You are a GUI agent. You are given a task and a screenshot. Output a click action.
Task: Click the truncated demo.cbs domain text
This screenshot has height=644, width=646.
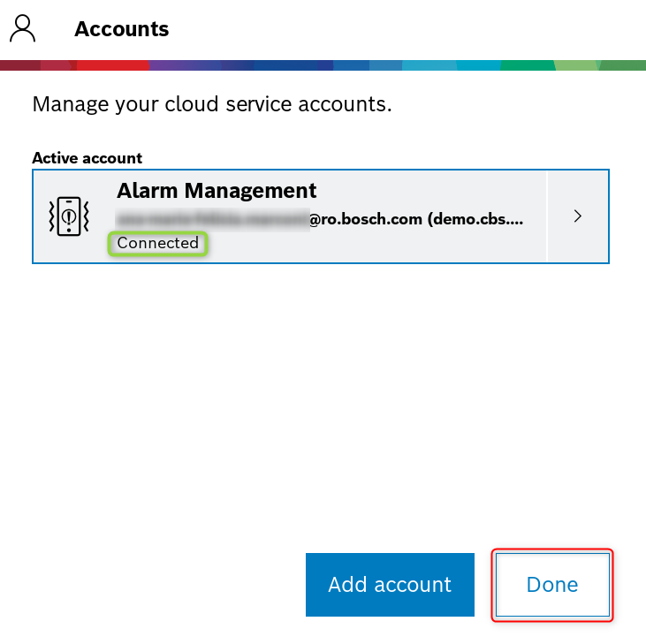(x=475, y=219)
